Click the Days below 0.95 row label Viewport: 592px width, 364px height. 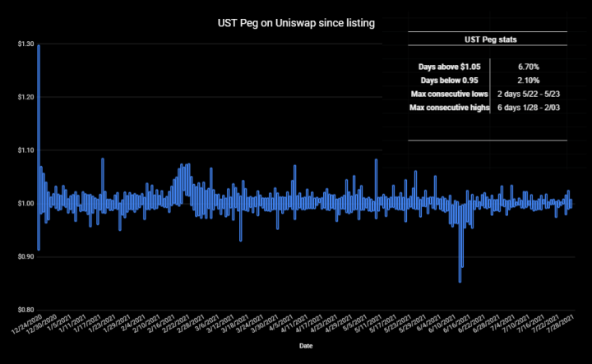tap(449, 81)
